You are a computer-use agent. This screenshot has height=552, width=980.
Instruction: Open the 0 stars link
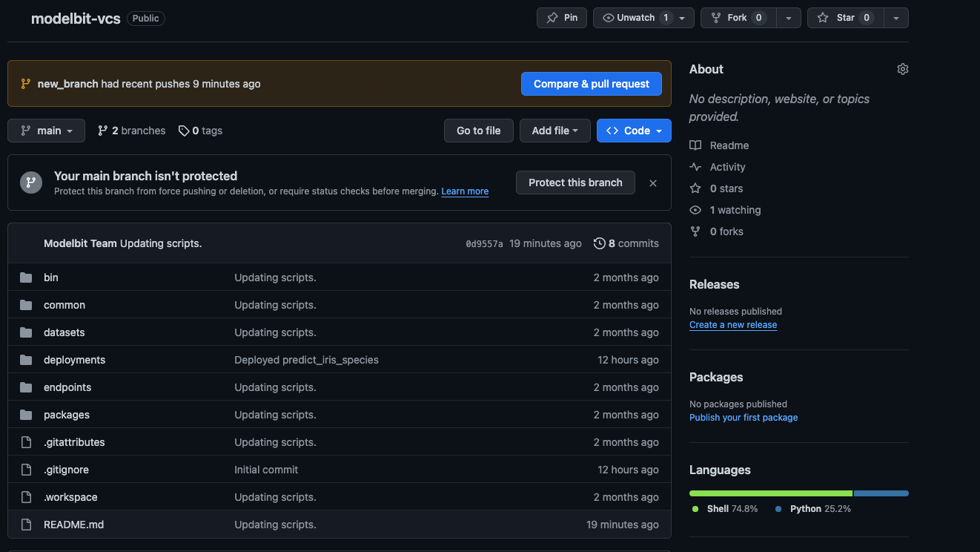coord(726,188)
